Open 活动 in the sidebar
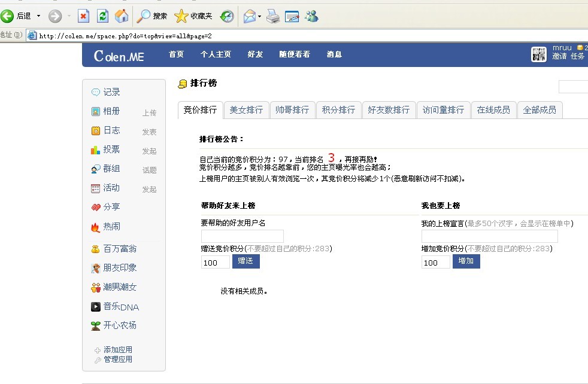588x384 pixels. click(111, 188)
